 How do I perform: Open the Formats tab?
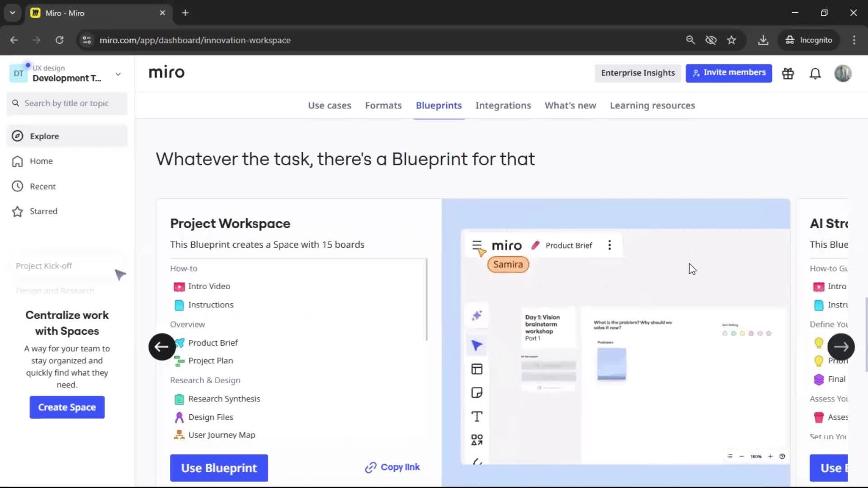pos(383,105)
